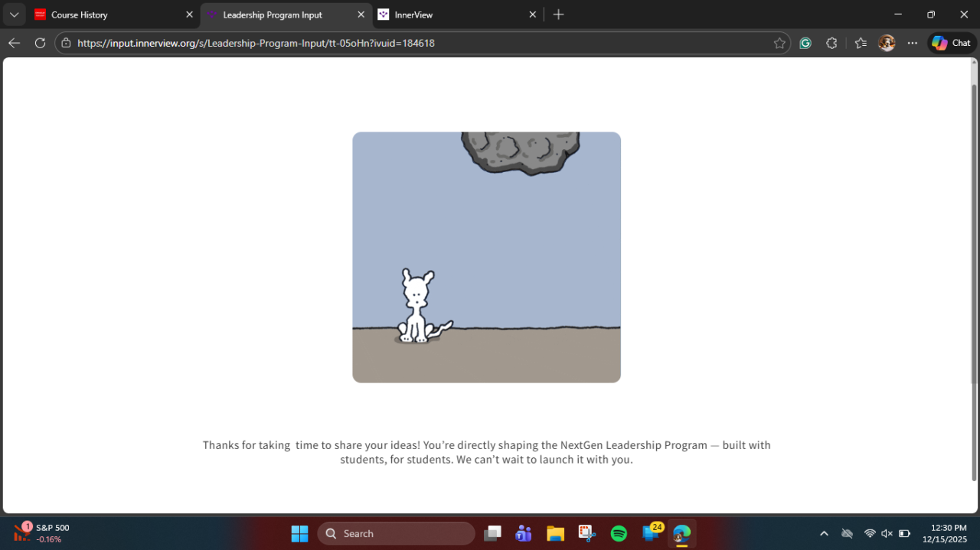The image size is (980, 550).
Task: Open Copilot Chat panel
Action: (952, 44)
